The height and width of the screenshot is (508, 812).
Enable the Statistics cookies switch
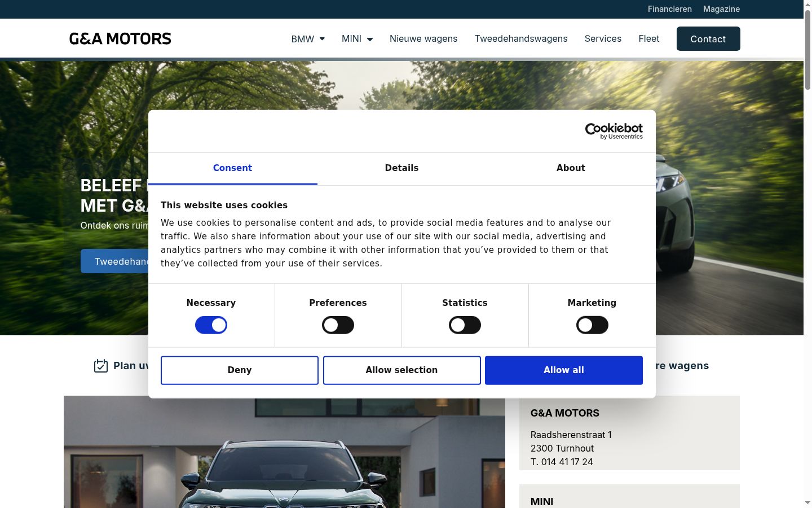pos(465,325)
